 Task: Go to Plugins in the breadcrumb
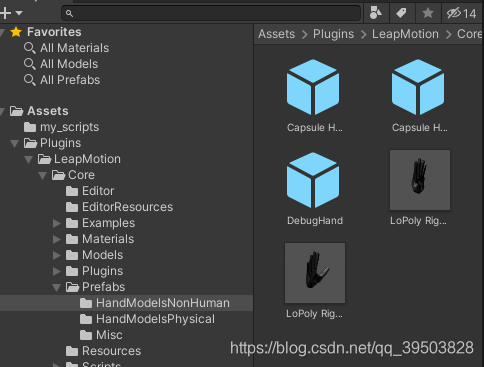pyautogui.click(x=333, y=34)
